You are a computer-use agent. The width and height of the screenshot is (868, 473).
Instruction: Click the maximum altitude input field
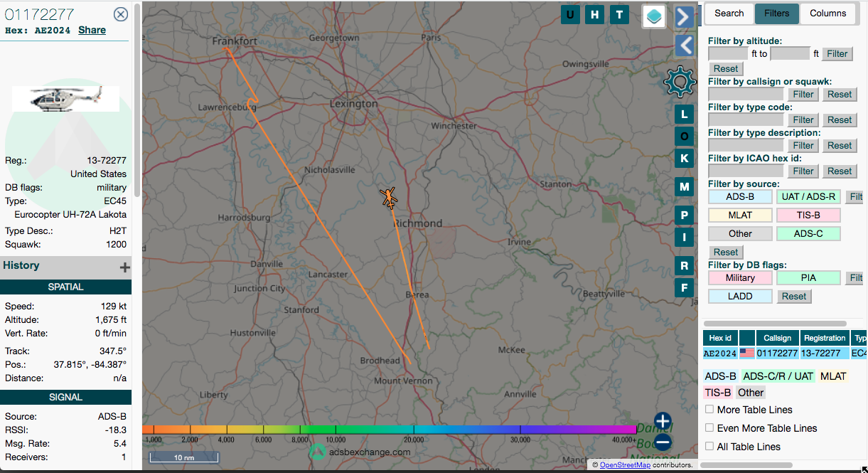(x=790, y=53)
